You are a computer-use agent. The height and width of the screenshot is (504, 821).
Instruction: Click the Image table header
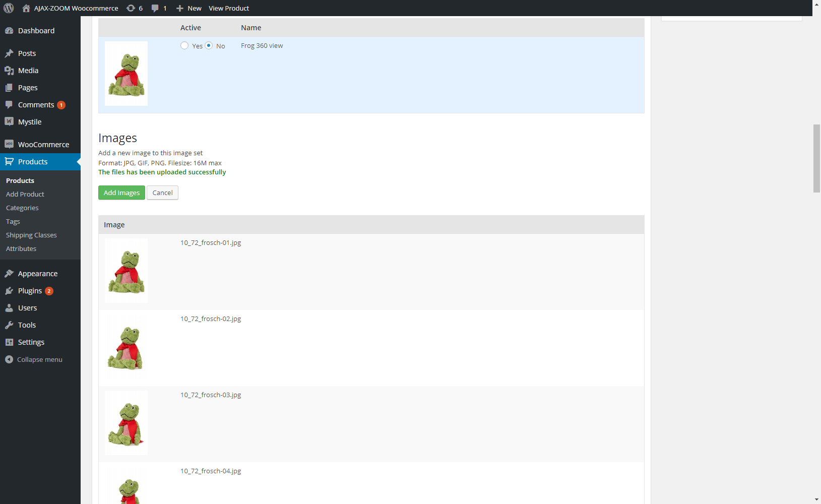pos(114,225)
